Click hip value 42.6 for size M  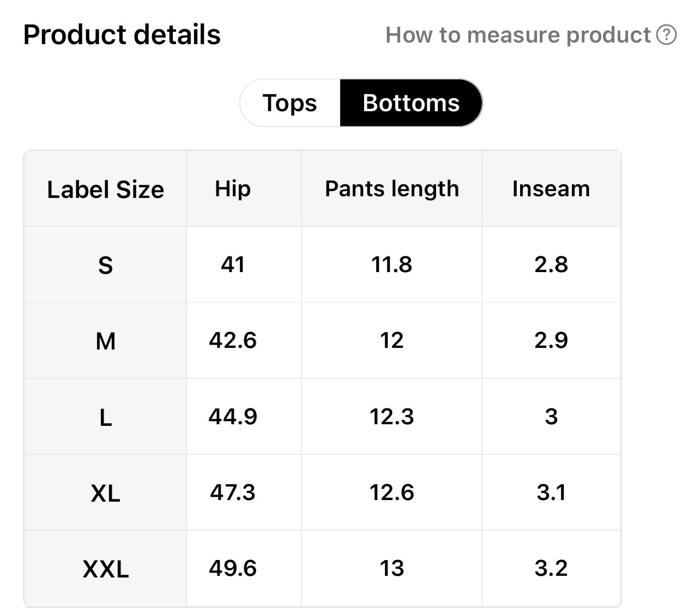point(233,340)
